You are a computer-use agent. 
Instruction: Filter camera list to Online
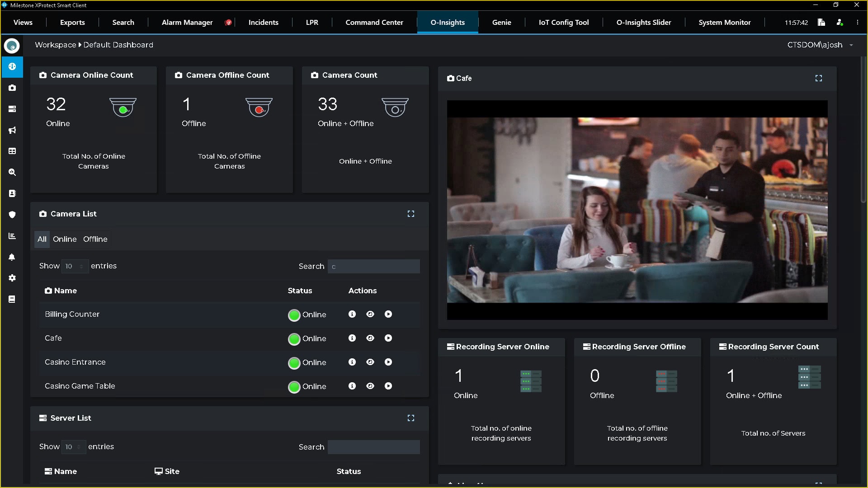coord(65,239)
